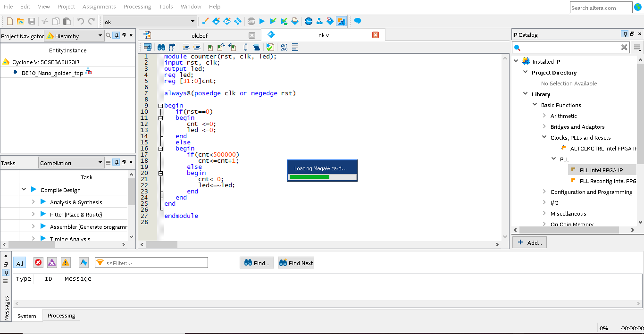Click the Find Next button
This screenshot has width=644, height=334.
coord(296,263)
